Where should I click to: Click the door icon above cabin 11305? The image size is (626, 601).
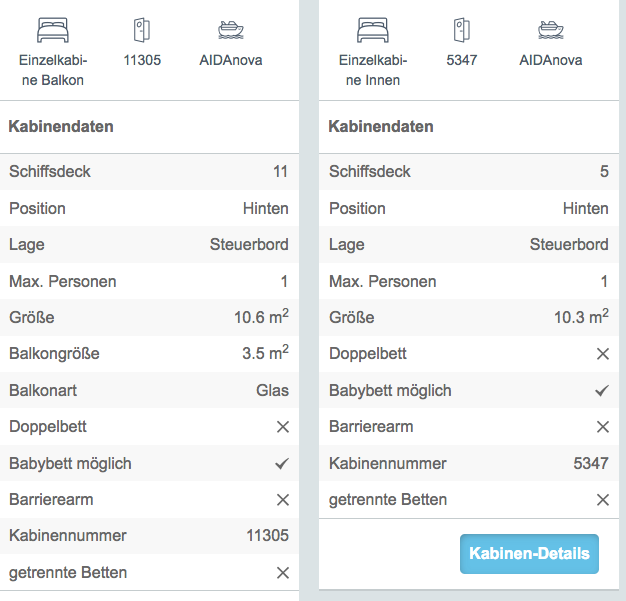tap(142, 30)
